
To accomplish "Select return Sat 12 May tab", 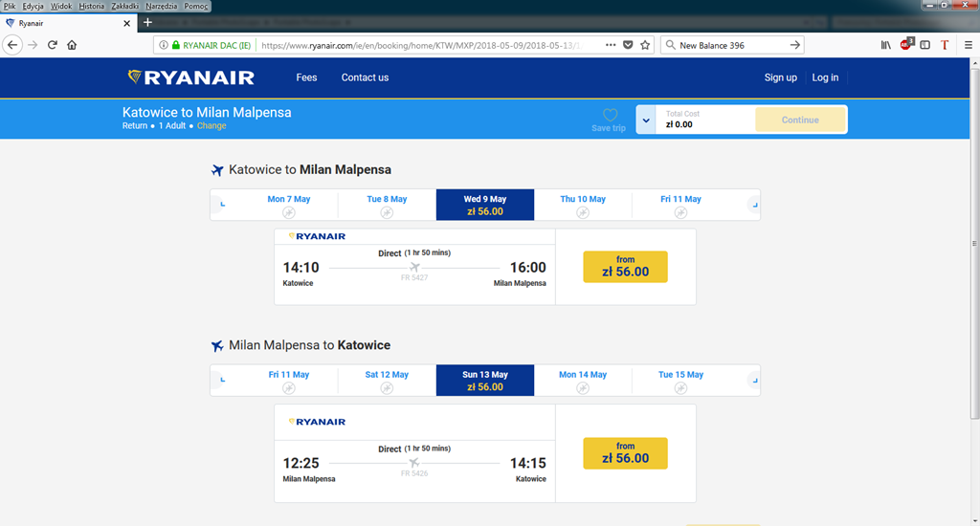I will pyautogui.click(x=387, y=381).
